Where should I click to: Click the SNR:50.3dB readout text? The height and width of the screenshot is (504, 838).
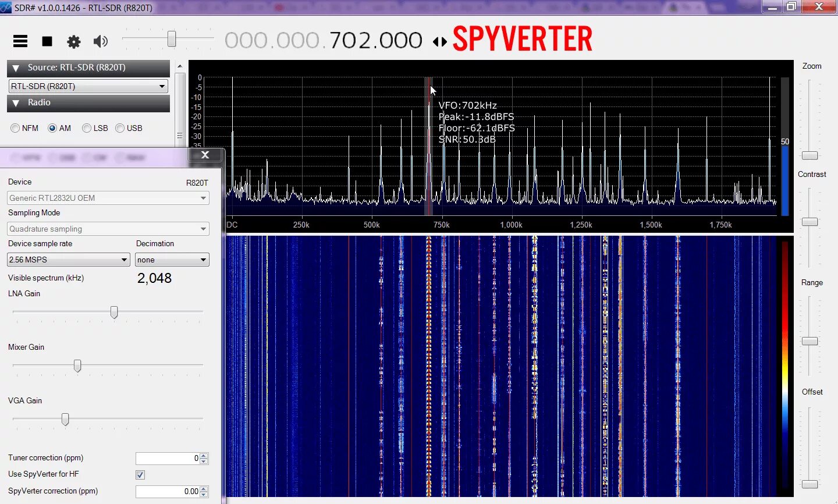pos(467,139)
